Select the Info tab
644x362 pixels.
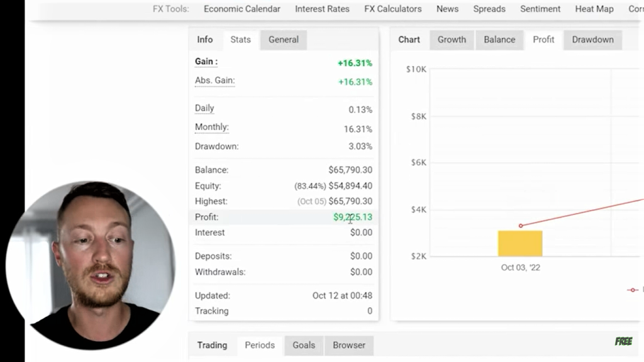pyautogui.click(x=205, y=40)
